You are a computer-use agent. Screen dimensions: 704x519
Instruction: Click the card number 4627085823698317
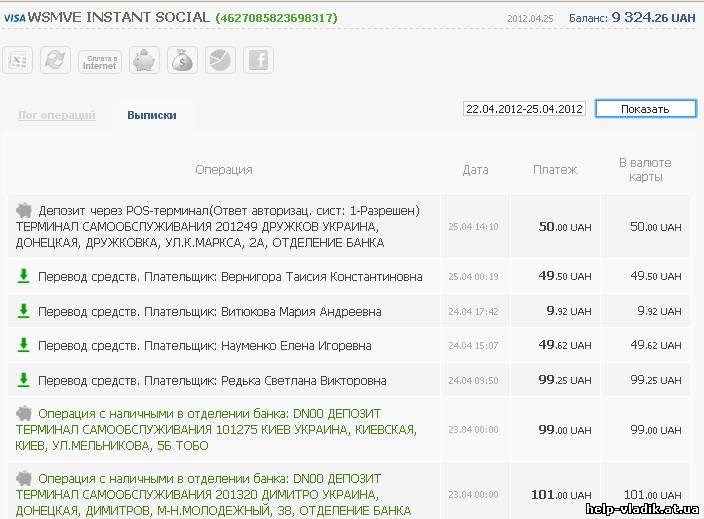[276, 18]
